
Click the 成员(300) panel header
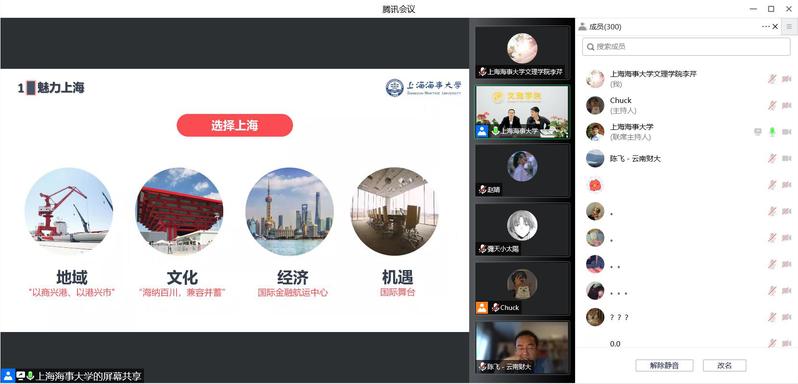click(600, 27)
